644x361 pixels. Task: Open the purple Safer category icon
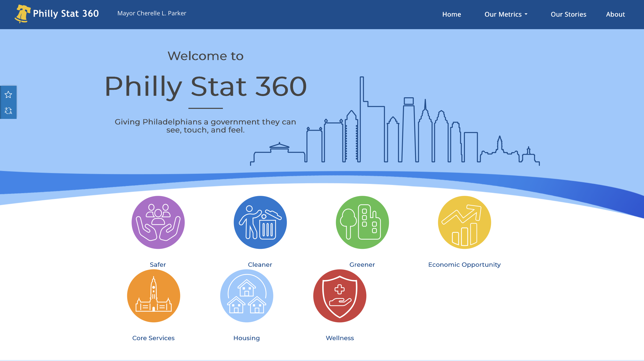tap(158, 222)
